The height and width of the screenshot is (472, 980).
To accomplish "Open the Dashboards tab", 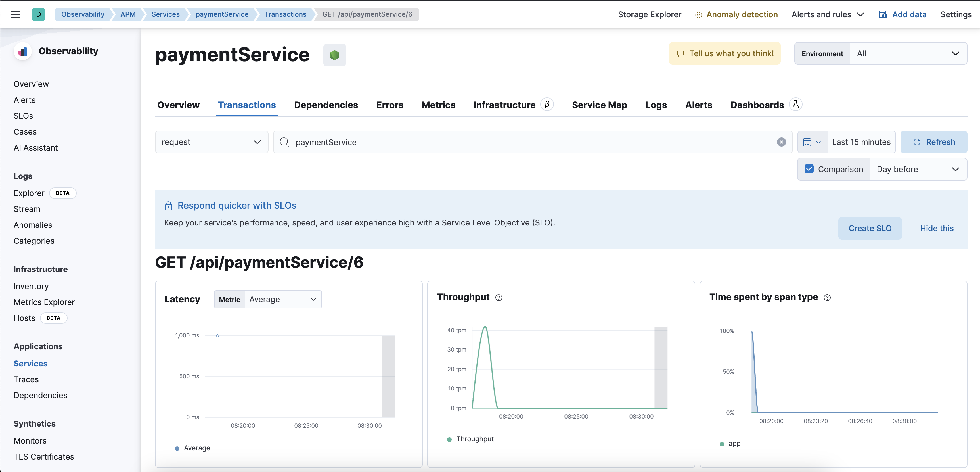I will [757, 105].
